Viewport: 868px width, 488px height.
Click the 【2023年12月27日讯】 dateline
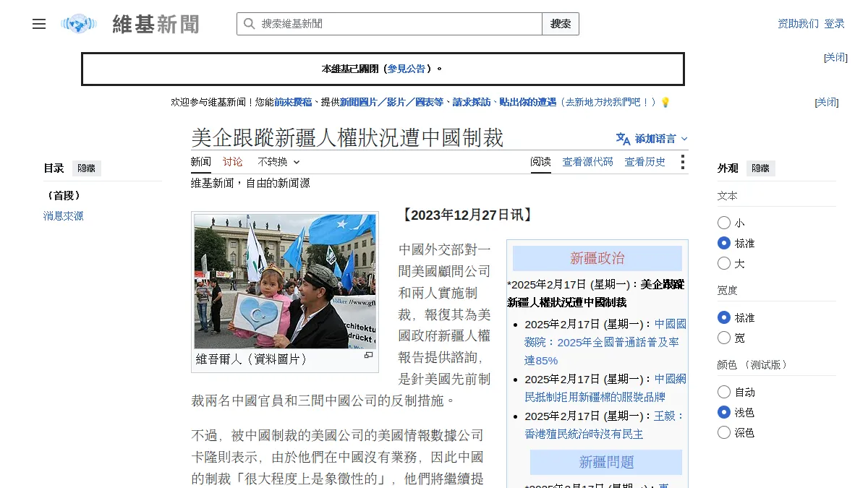[x=467, y=215]
